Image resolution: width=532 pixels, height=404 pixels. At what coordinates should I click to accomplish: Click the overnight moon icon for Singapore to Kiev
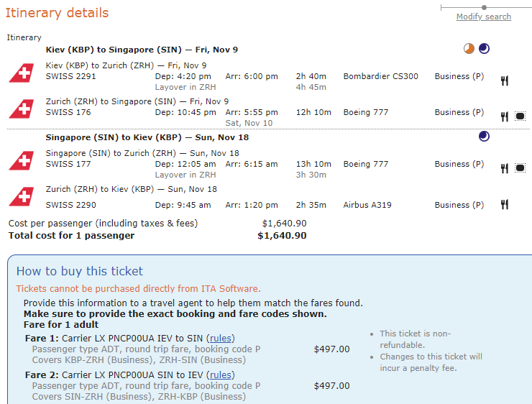(484, 136)
